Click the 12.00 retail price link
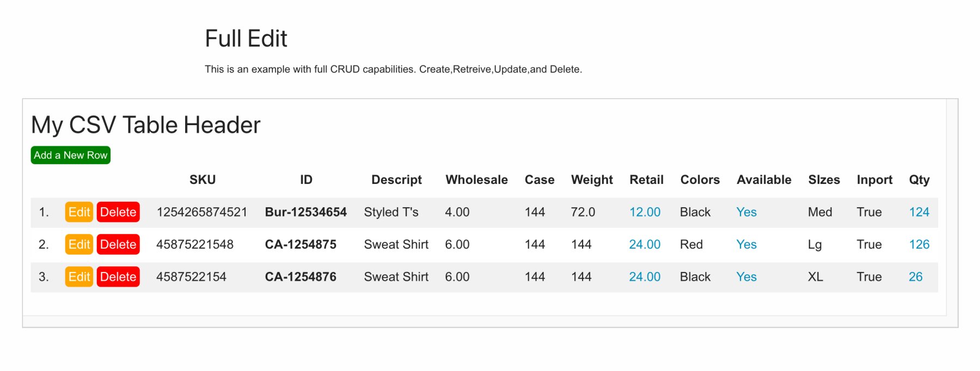The height and width of the screenshot is (371, 980). 645,212
